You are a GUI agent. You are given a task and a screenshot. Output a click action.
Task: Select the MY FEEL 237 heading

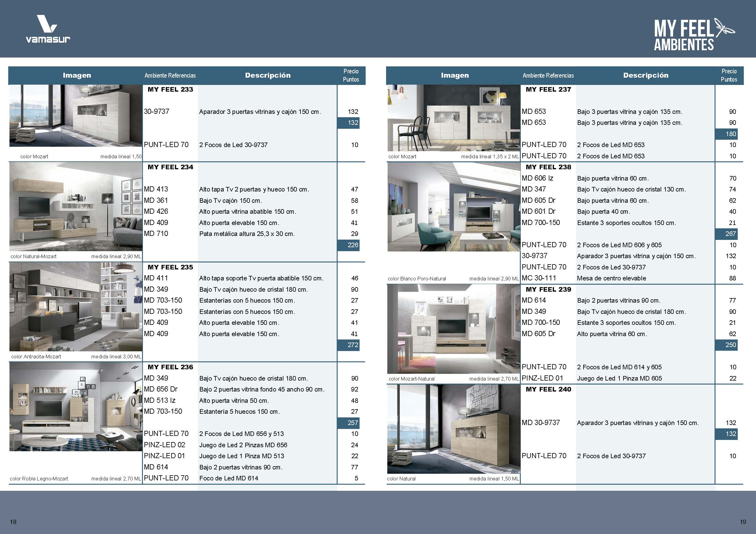548,90
